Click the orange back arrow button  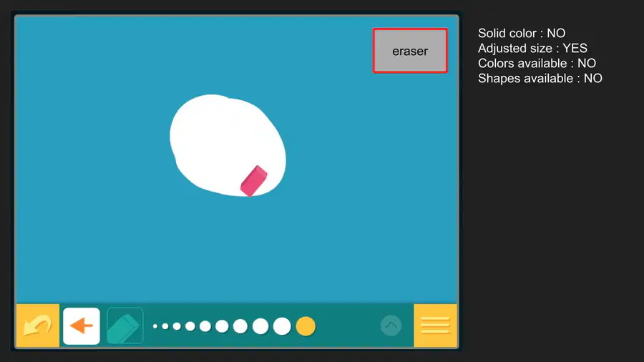point(82,326)
